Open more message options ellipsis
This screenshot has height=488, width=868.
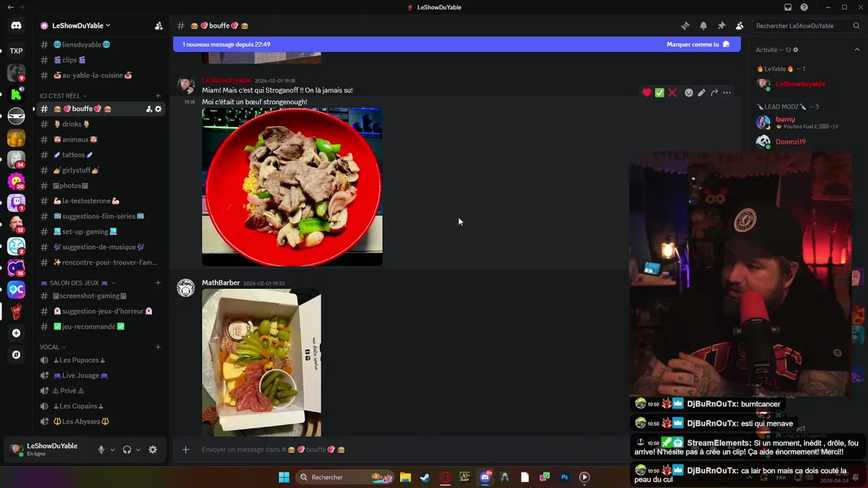tap(727, 93)
